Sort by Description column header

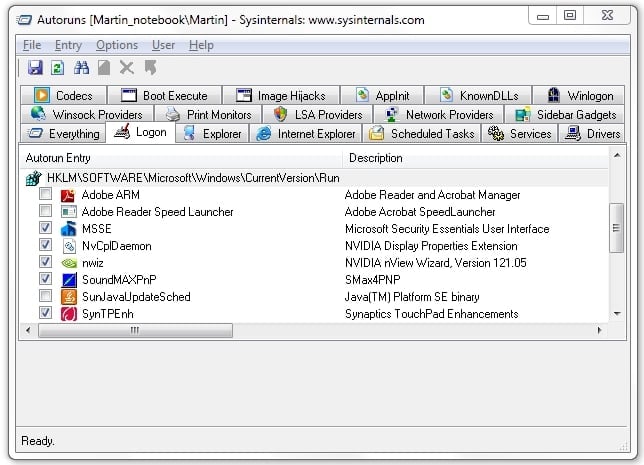coord(475,158)
